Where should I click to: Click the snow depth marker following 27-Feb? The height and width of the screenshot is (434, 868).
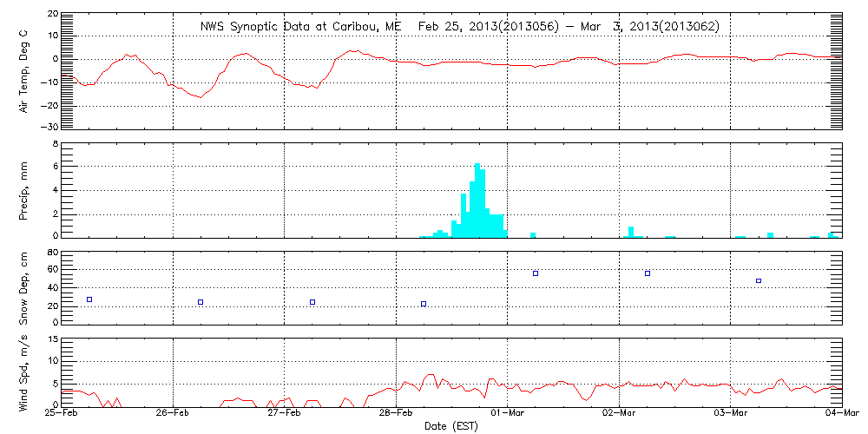pyautogui.click(x=312, y=302)
